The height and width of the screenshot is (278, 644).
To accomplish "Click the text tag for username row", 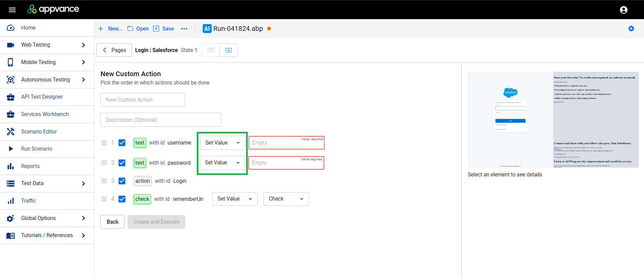I will coord(140,143).
